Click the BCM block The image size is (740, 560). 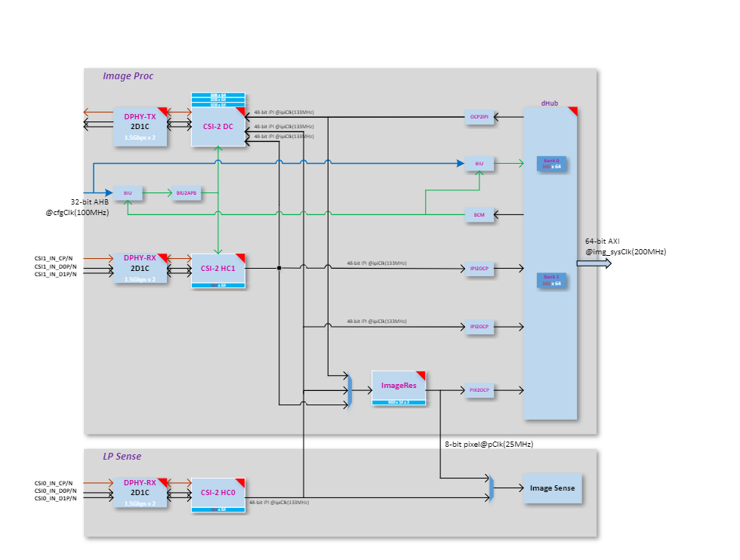point(479,215)
